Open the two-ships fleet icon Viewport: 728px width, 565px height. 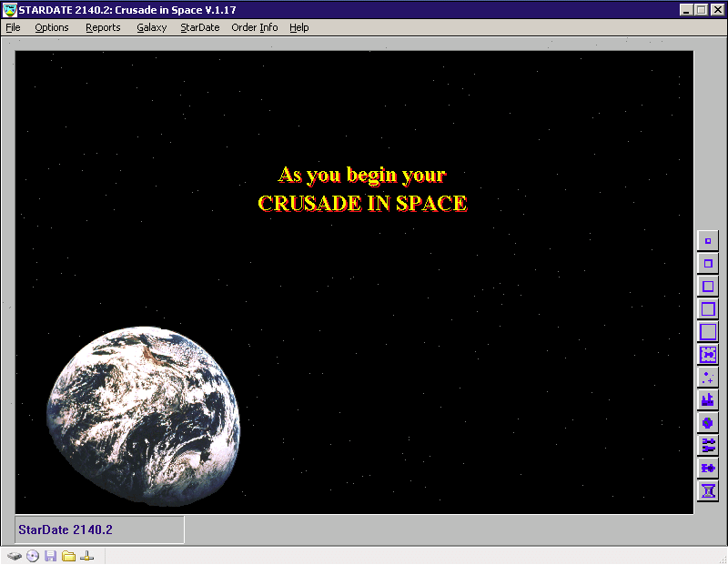[708, 446]
